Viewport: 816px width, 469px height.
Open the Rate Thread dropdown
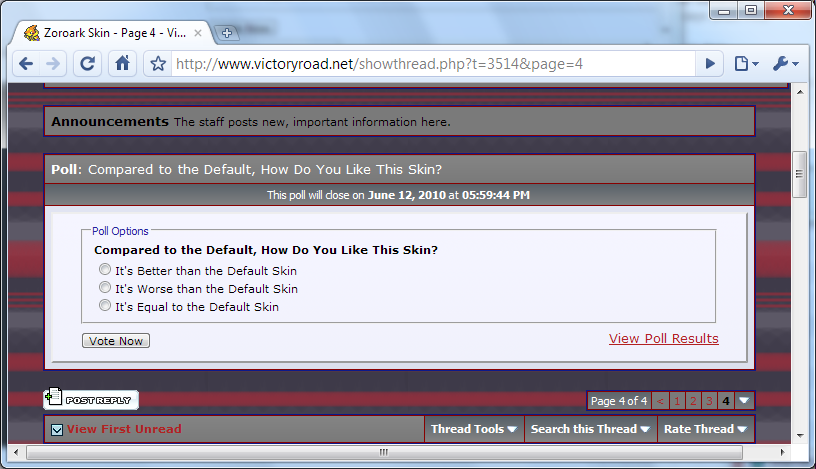click(x=705, y=429)
